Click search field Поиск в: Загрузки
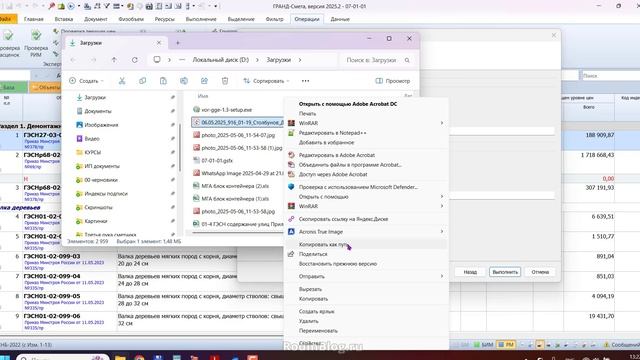Image resolution: width=640 pixels, height=360 pixels. [x=377, y=60]
